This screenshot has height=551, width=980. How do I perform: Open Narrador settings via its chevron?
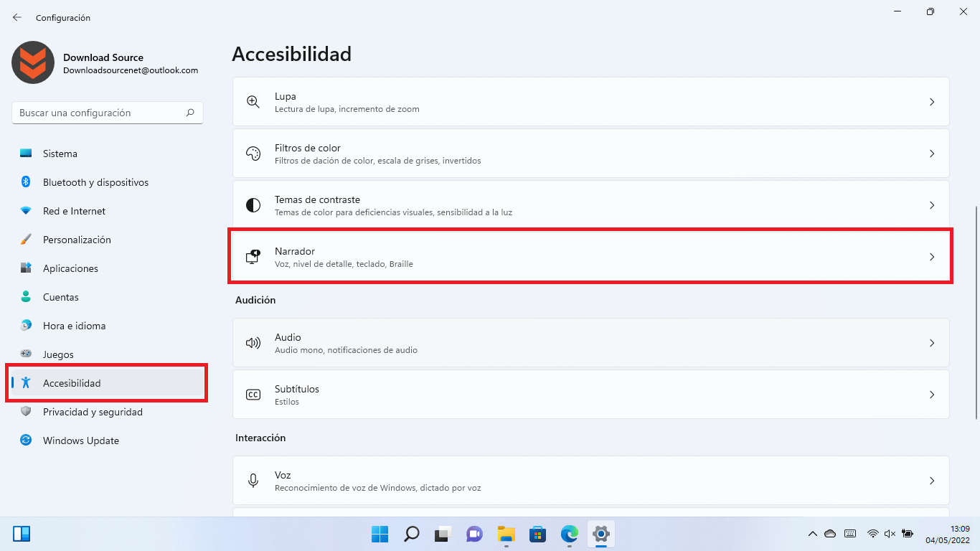click(x=932, y=256)
